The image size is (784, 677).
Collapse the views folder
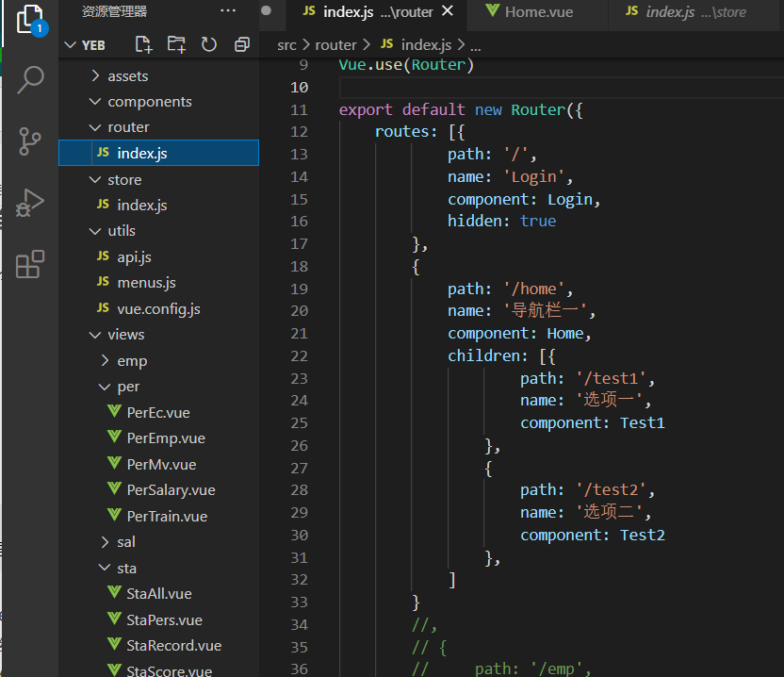coord(95,335)
